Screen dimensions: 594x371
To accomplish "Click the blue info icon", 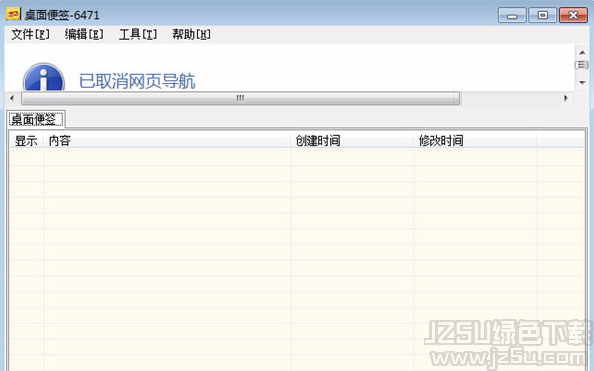I will (x=44, y=78).
